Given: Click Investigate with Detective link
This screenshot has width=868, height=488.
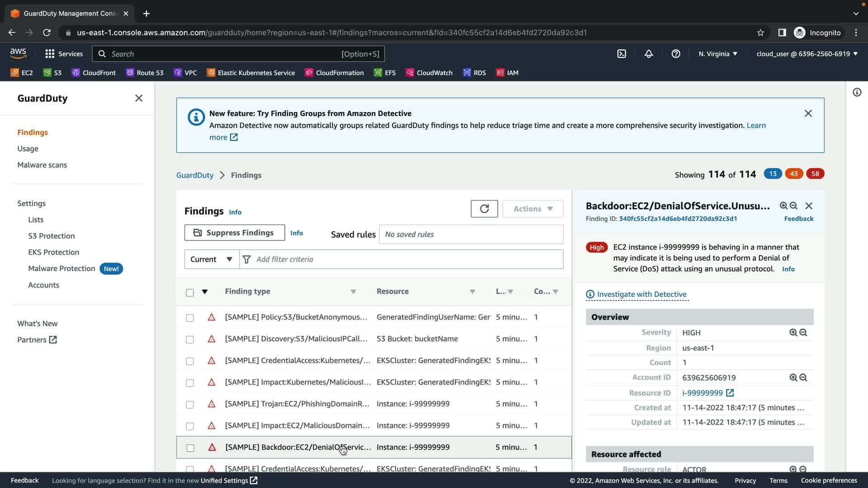Looking at the screenshot, I should tap(641, 294).
